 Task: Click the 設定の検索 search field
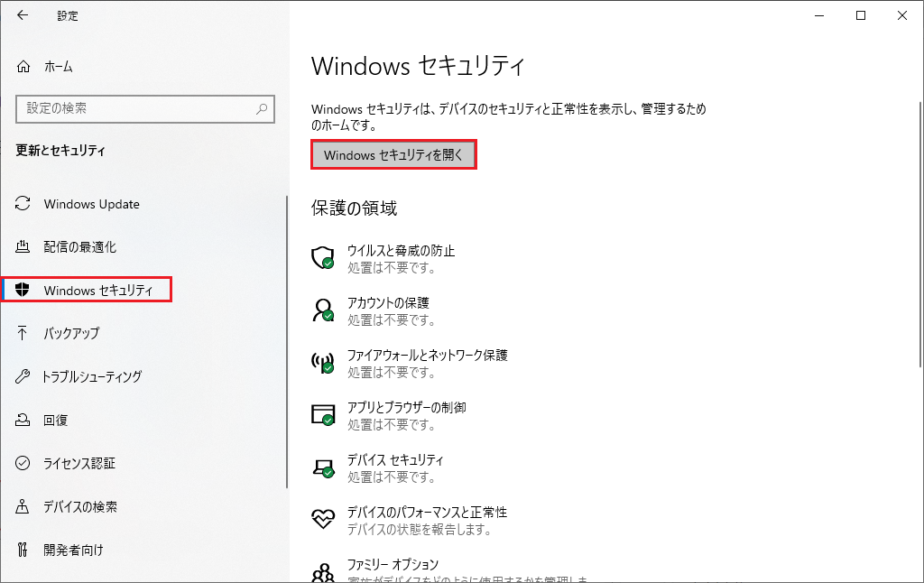tap(135, 108)
